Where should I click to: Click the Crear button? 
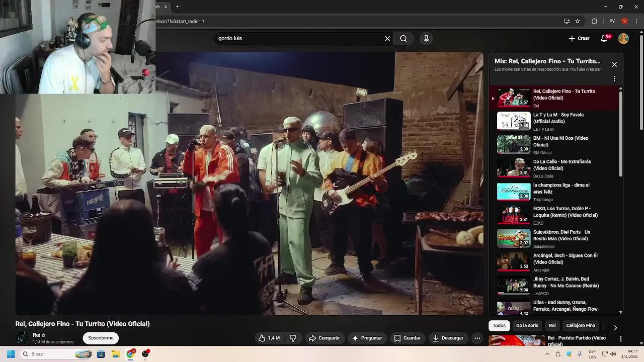579,38
